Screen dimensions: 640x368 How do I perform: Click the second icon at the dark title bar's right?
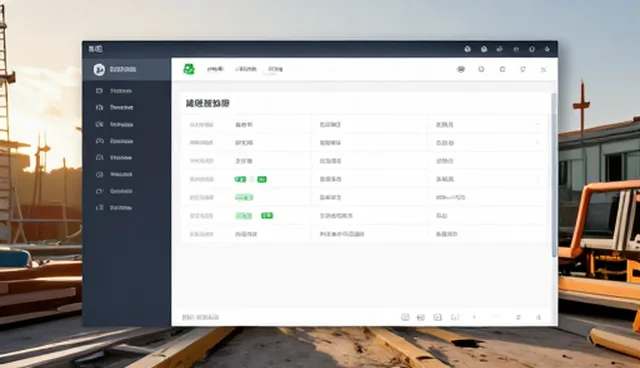point(484,49)
